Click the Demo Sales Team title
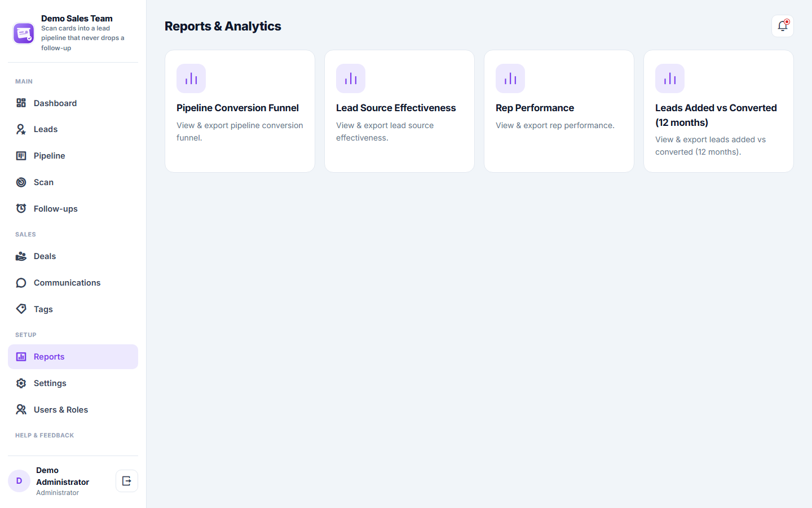The width and height of the screenshot is (812, 508). click(x=77, y=19)
